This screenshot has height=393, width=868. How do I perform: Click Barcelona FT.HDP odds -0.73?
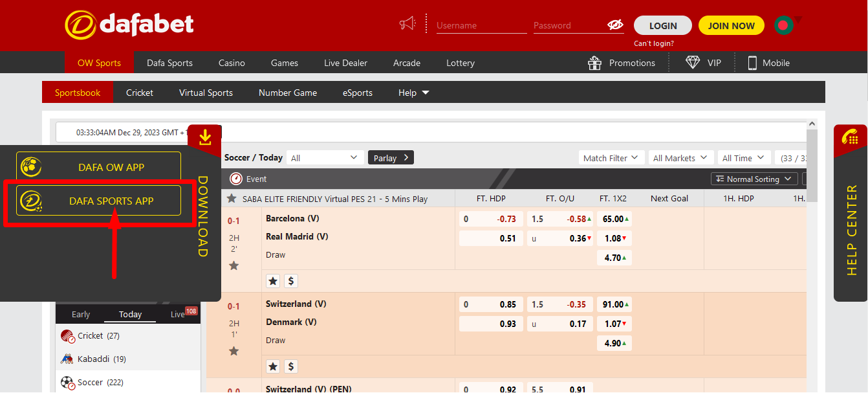pos(491,219)
